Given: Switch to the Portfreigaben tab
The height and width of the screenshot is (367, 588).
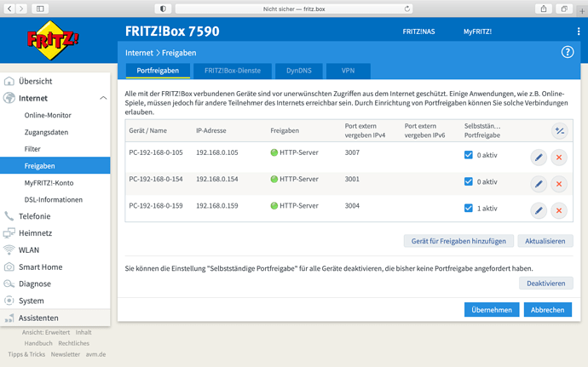Looking at the screenshot, I should (158, 71).
